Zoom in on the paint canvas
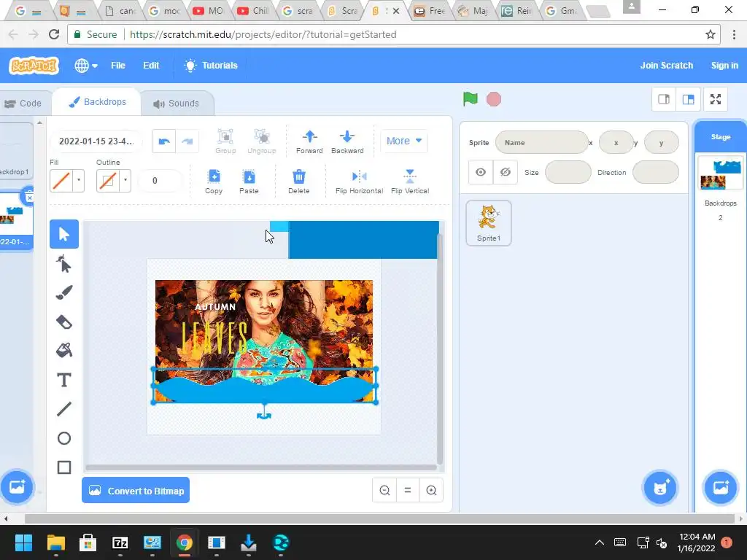The width and height of the screenshot is (747, 560). coord(431,491)
